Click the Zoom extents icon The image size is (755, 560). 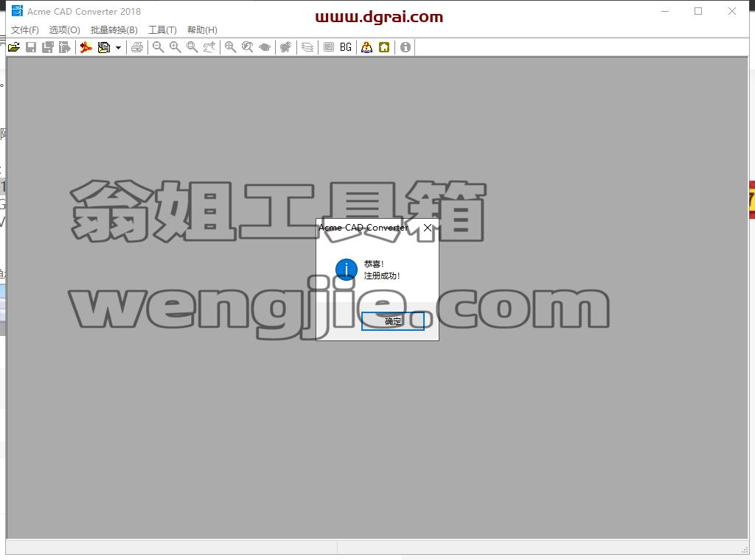(x=231, y=47)
